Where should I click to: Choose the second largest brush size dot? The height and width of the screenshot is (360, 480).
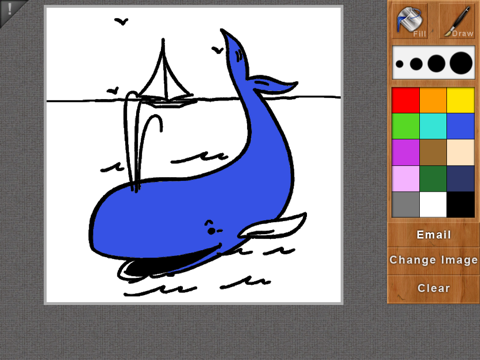pyautogui.click(x=436, y=63)
